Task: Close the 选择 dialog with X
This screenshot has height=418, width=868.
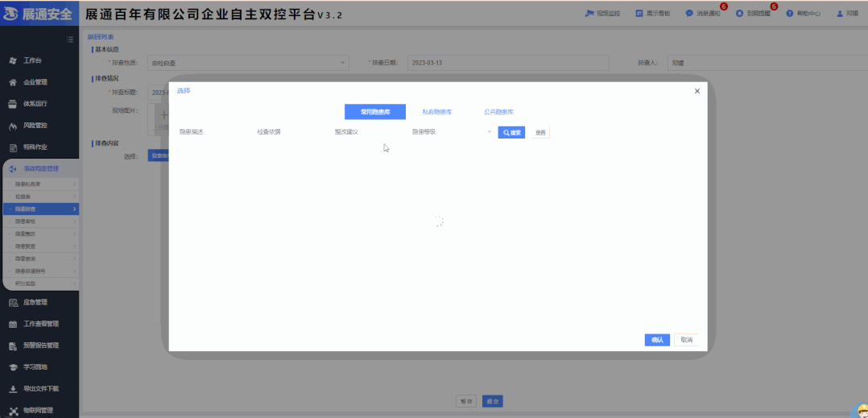Action: coord(697,91)
